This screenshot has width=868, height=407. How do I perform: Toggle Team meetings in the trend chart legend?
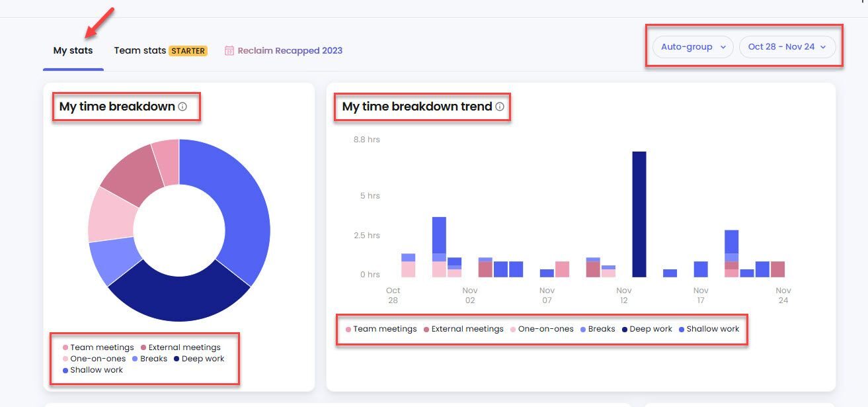coord(347,328)
